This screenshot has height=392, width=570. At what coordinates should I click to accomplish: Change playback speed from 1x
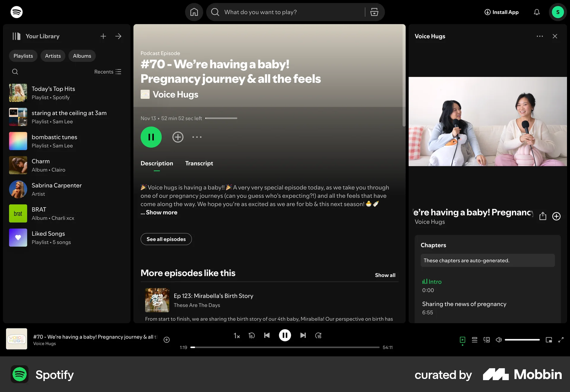tap(237, 335)
